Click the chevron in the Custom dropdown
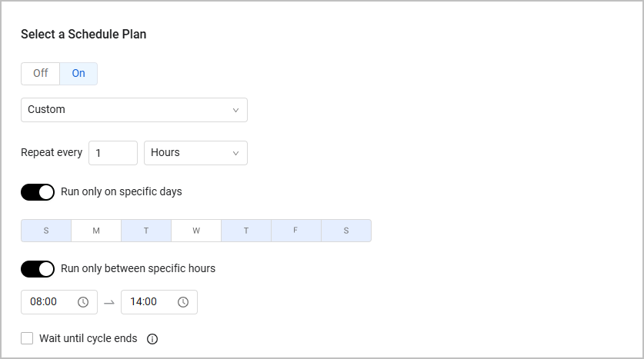Screen dimensions: 644x359 [x=235, y=110]
